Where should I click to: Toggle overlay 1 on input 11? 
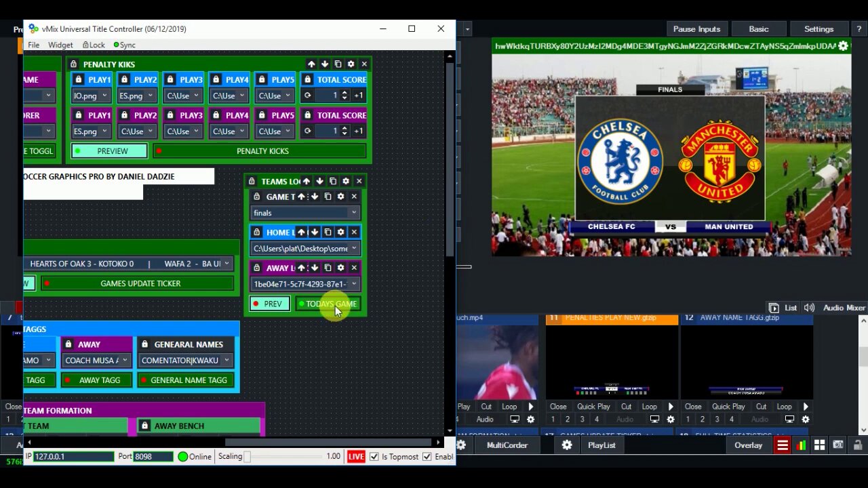coord(553,420)
